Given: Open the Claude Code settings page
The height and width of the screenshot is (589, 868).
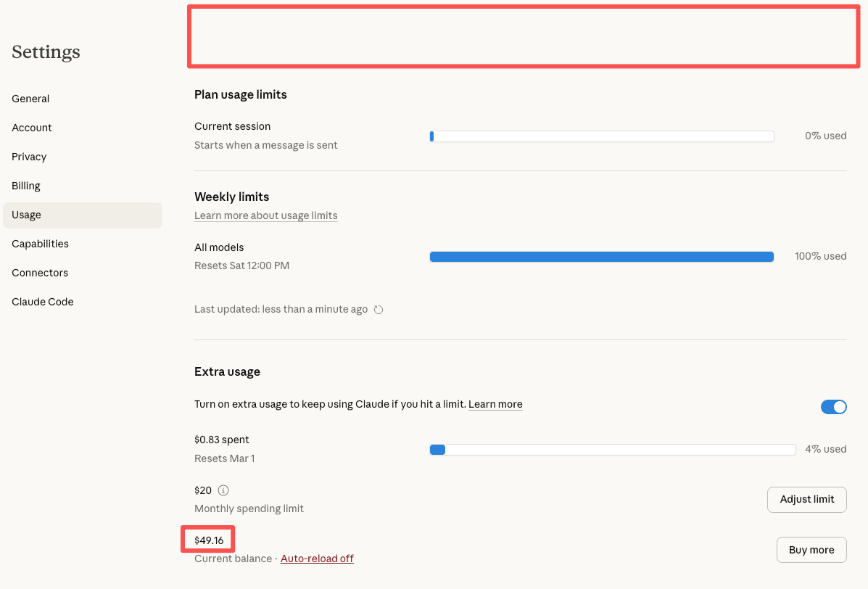Looking at the screenshot, I should click(x=43, y=302).
